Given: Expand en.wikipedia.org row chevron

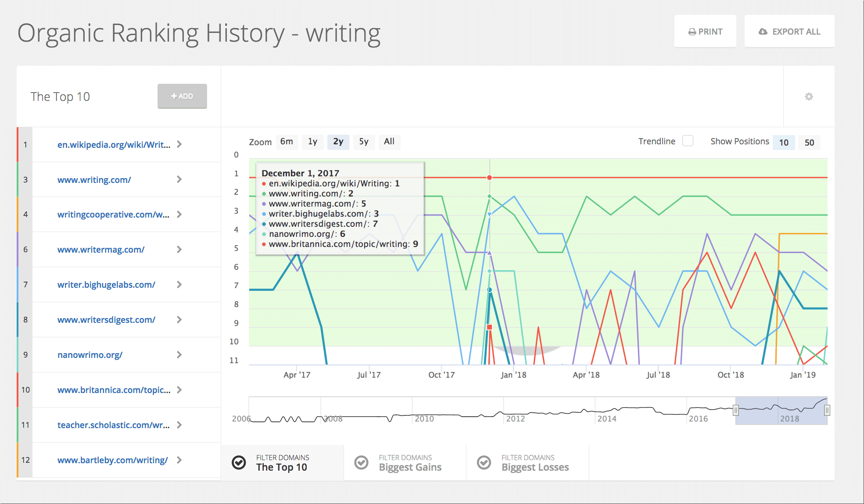Looking at the screenshot, I should 179,144.
